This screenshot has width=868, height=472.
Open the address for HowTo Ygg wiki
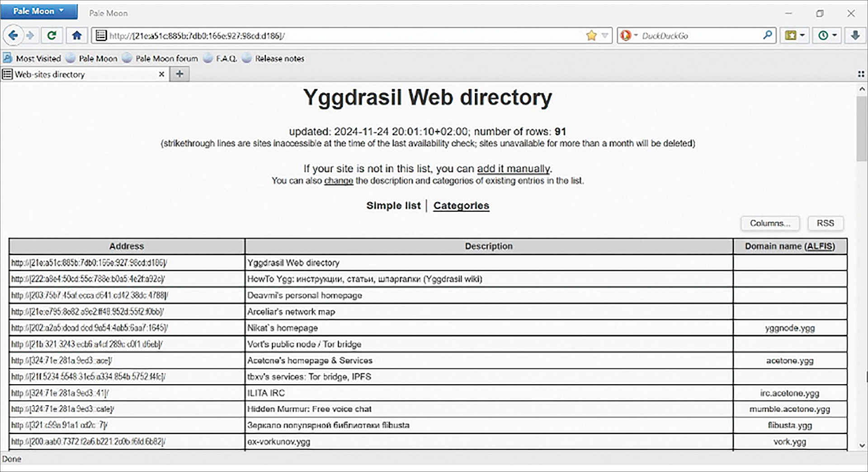[88, 279]
